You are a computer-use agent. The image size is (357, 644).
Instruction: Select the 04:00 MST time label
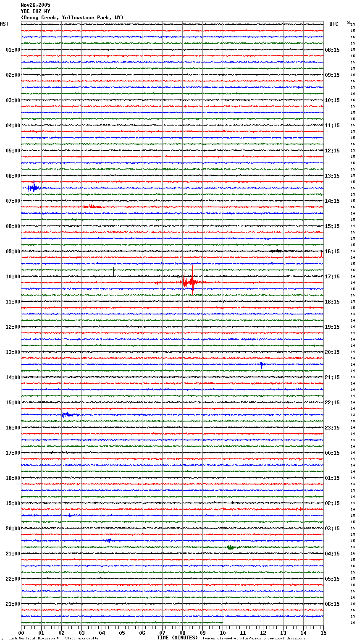pos(13,126)
